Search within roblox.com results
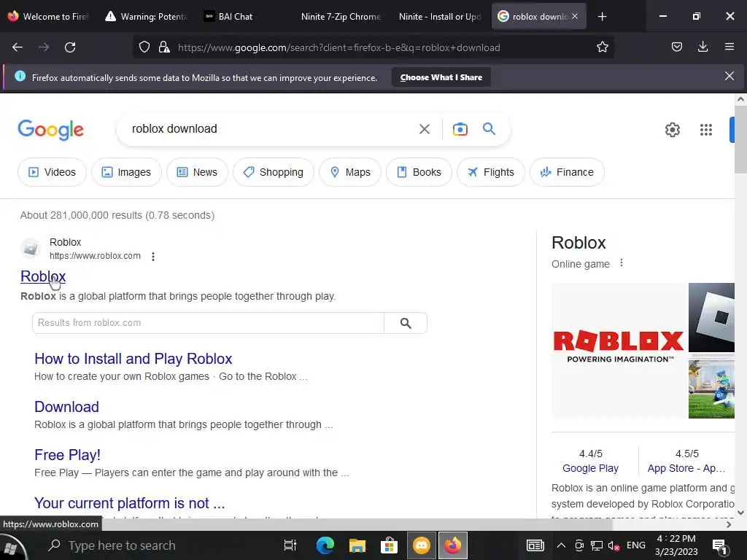 pyautogui.click(x=406, y=323)
